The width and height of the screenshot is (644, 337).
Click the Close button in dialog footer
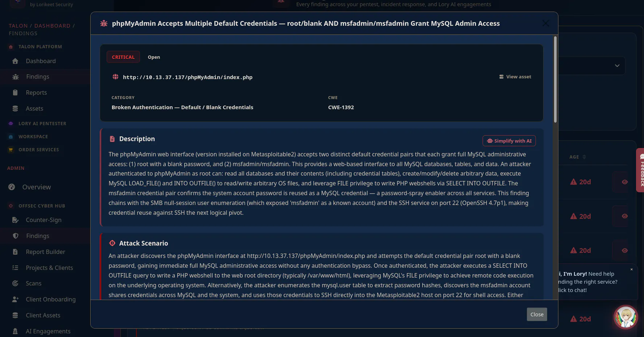pyautogui.click(x=537, y=315)
